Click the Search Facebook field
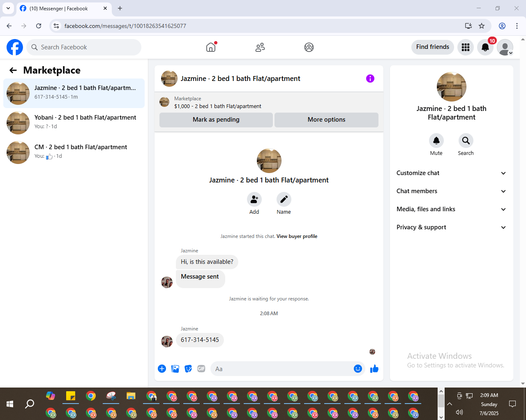 (x=84, y=47)
